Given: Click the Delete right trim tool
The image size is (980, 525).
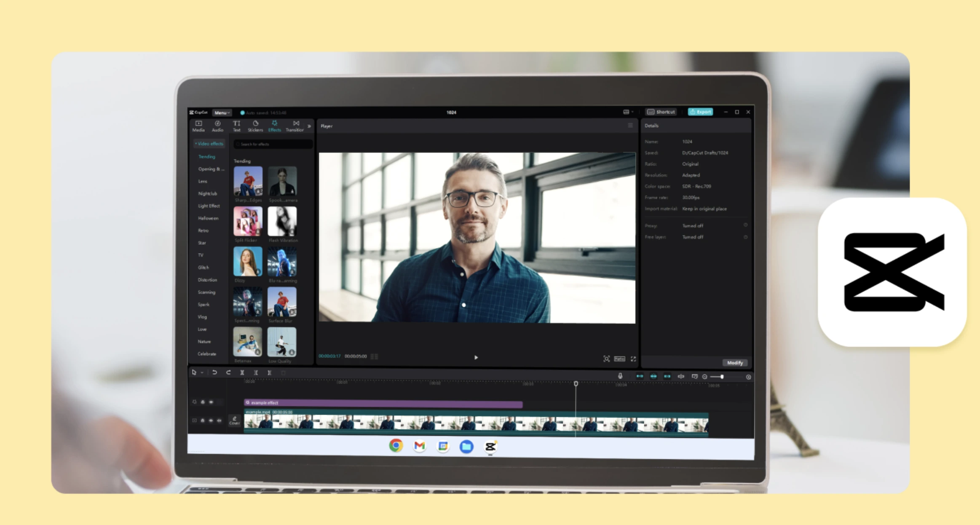Looking at the screenshot, I should click(270, 372).
